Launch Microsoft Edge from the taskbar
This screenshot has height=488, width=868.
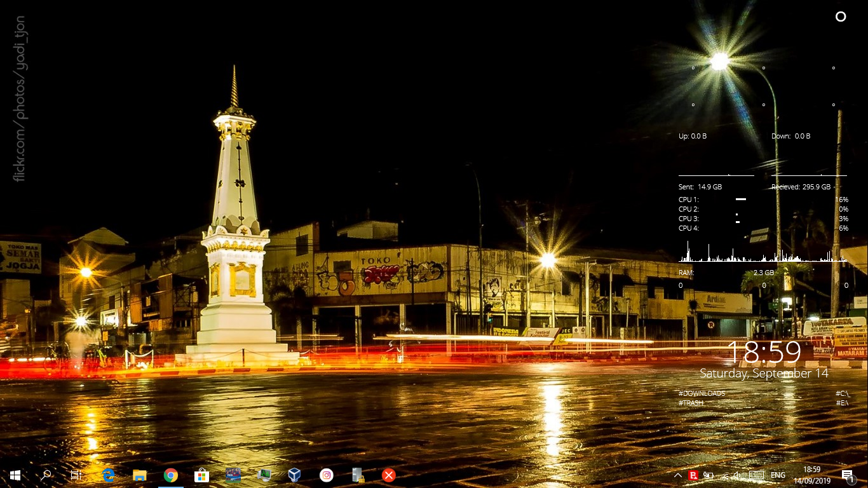[109, 475]
